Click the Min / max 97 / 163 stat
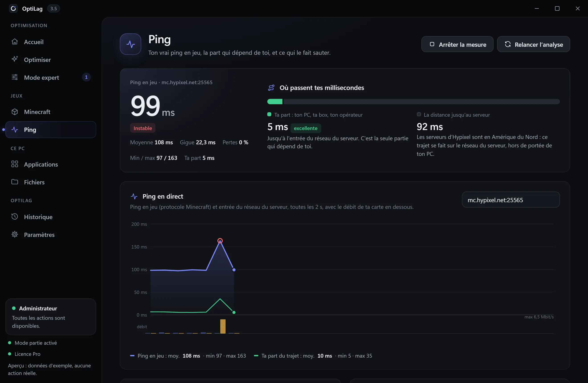Screen dimensions: 588x383 (x=154, y=158)
